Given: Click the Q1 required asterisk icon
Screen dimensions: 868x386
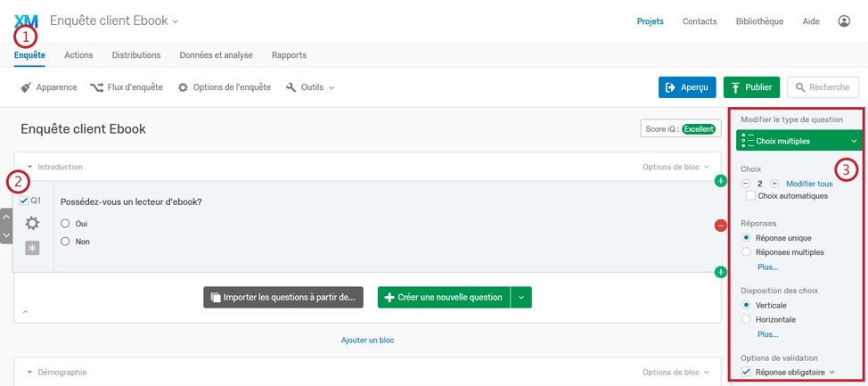Looking at the screenshot, I should [x=32, y=248].
